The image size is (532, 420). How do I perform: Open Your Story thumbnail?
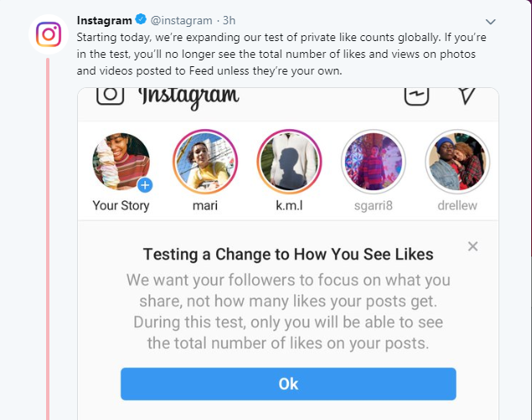coord(121,162)
